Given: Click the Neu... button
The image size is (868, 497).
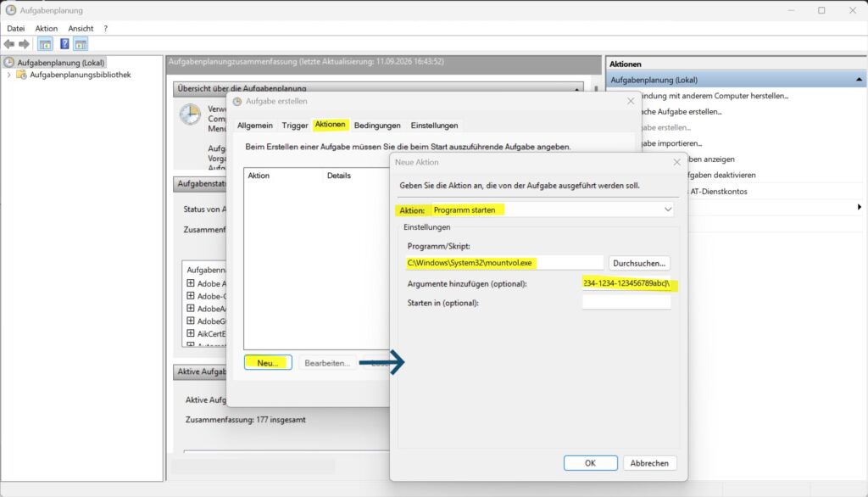Looking at the screenshot, I should point(268,363).
